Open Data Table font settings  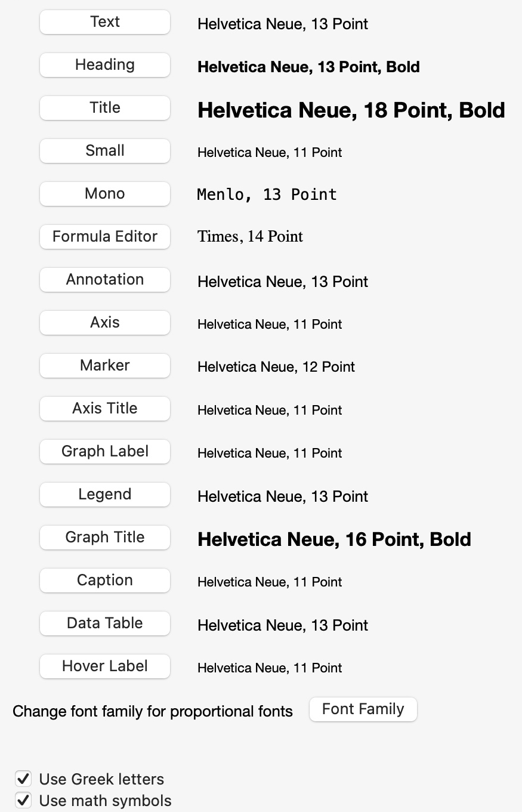[105, 623]
